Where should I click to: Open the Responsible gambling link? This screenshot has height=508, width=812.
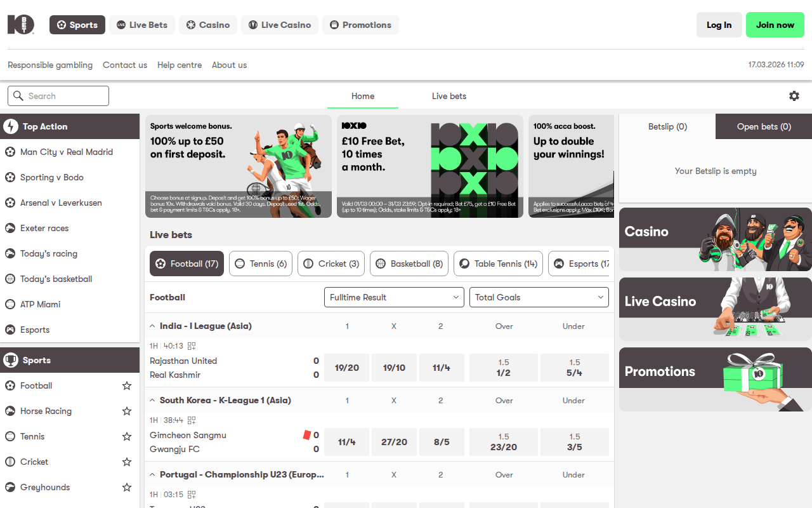[x=49, y=65]
